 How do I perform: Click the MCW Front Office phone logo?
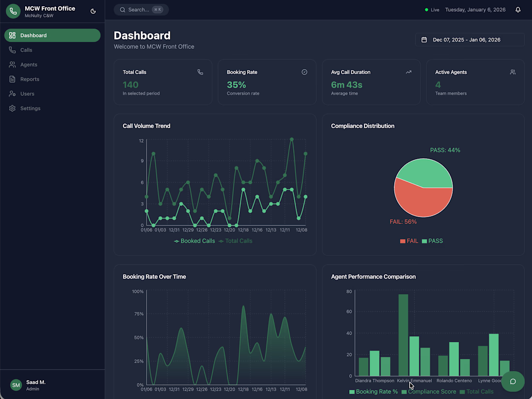coord(13,11)
